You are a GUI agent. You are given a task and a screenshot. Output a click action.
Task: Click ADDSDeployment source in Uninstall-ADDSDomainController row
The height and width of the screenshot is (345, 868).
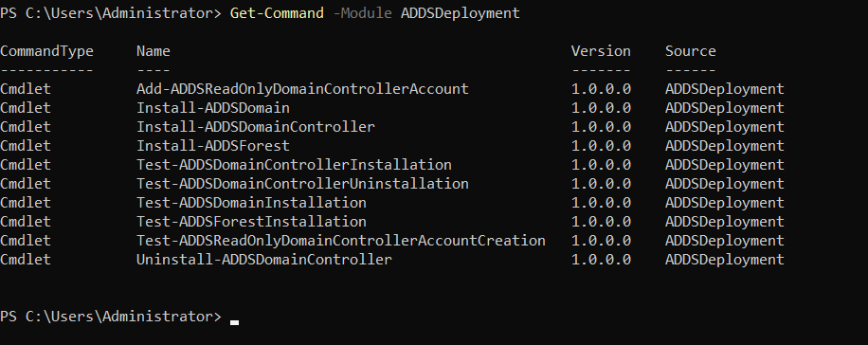(x=725, y=260)
